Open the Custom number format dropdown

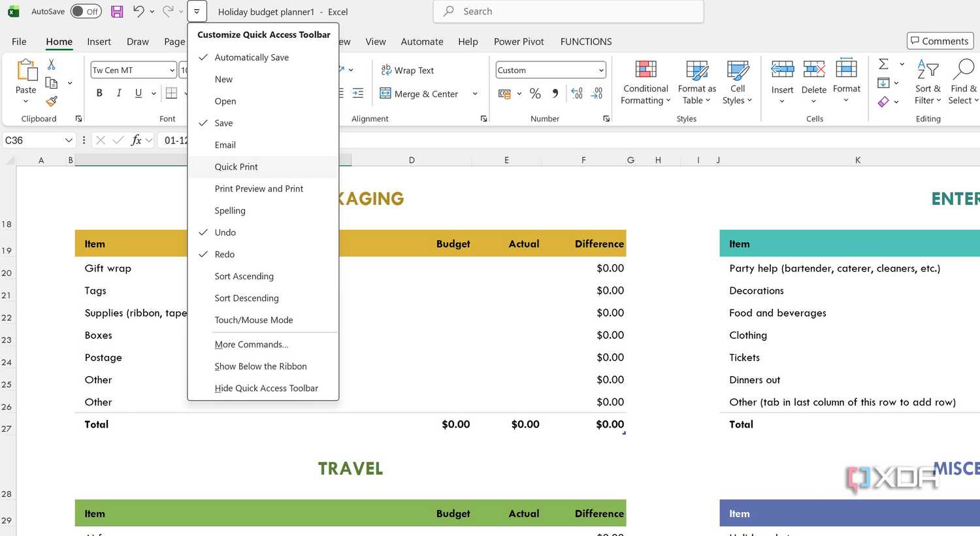601,70
